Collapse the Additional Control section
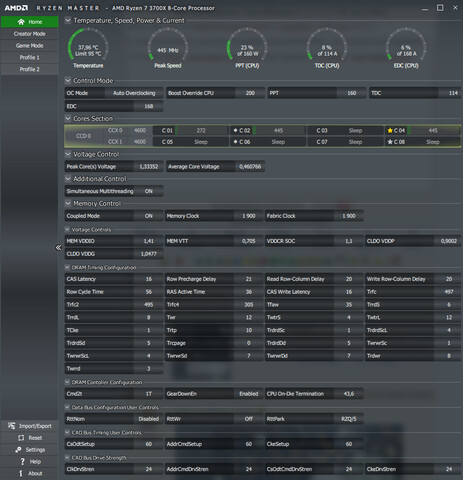This screenshot has height=480, width=463. point(68,179)
